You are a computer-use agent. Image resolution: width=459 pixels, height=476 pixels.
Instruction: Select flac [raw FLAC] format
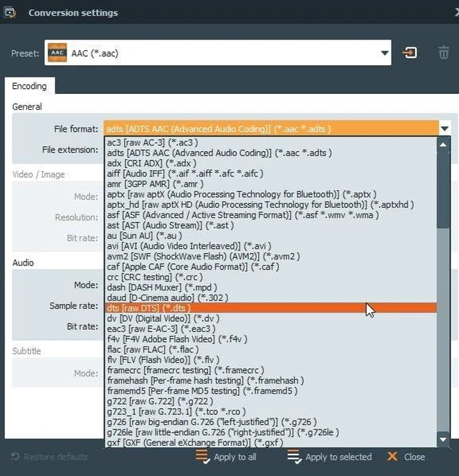pos(270,349)
